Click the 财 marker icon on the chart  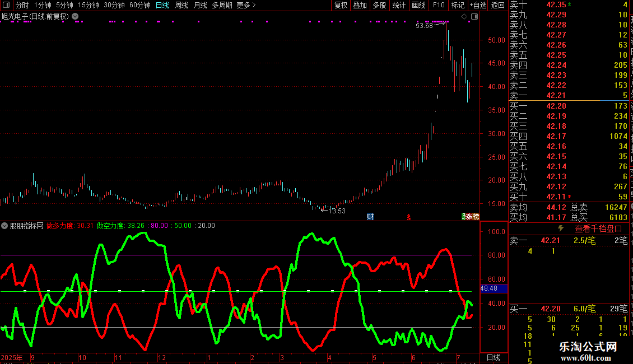[x=370, y=217]
